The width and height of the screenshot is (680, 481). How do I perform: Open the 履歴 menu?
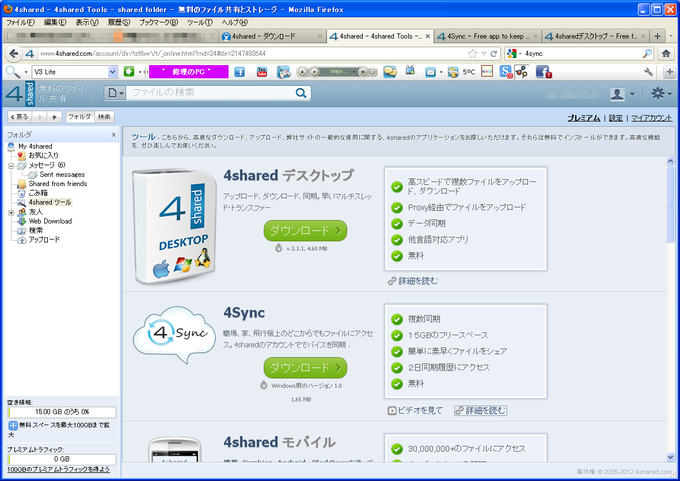(x=119, y=22)
